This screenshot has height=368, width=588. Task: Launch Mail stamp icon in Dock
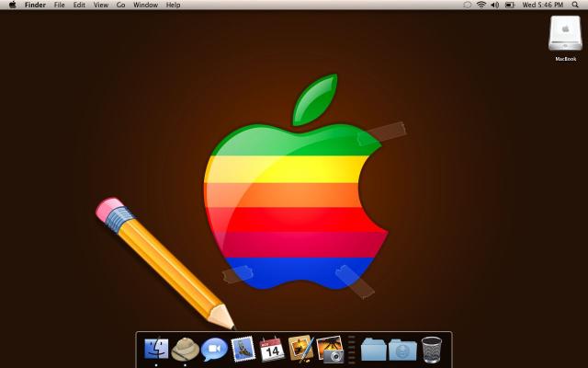pos(243,349)
